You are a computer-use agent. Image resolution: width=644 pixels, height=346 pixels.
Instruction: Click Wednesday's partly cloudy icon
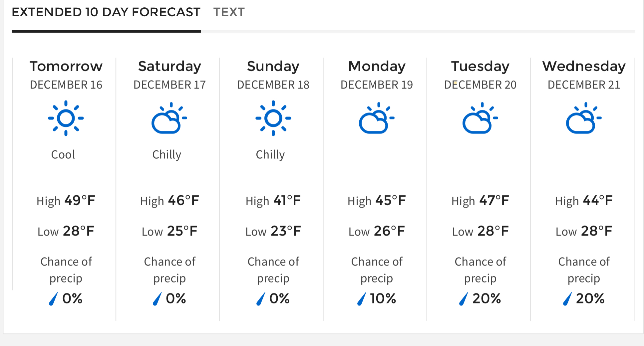[x=584, y=118]
